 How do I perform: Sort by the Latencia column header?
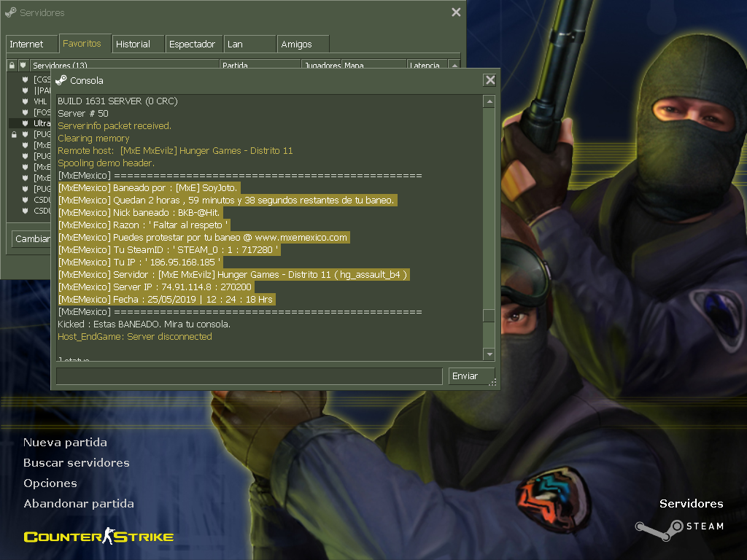tap(427, 65)
